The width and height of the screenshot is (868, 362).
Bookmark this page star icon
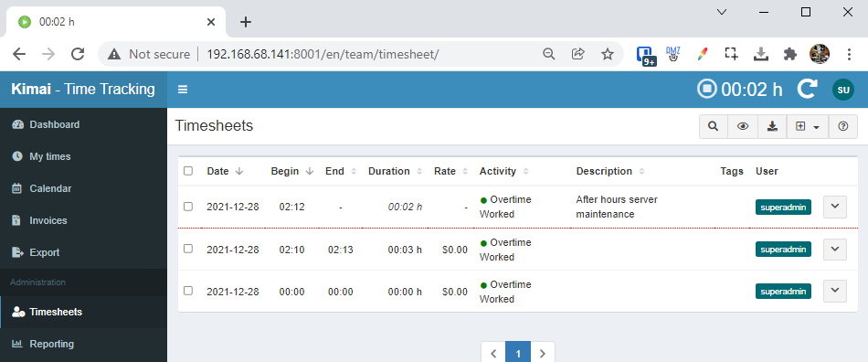click(608, 54)
